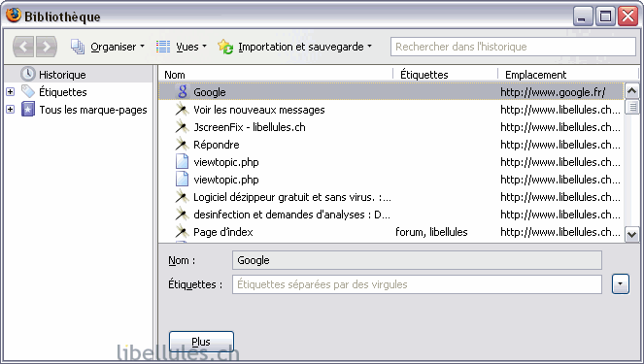Click the Organiser toolbar icon
Viewport: 644px width, 364px height.
click(77, 47)
